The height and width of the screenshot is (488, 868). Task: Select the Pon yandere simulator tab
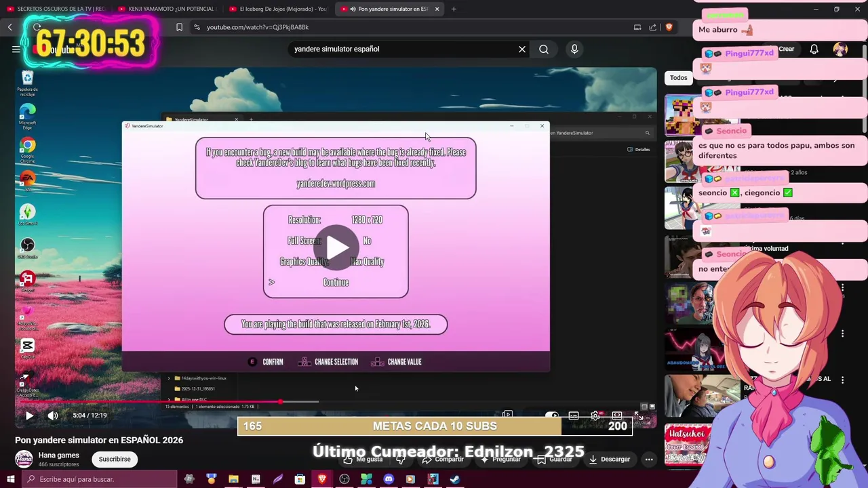[389, 9]
